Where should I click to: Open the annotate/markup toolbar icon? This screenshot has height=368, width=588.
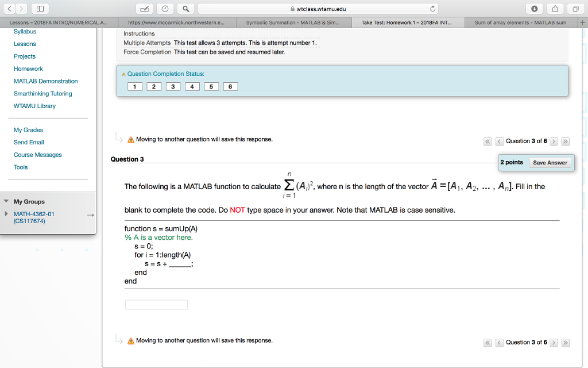(x=144, y=9)
